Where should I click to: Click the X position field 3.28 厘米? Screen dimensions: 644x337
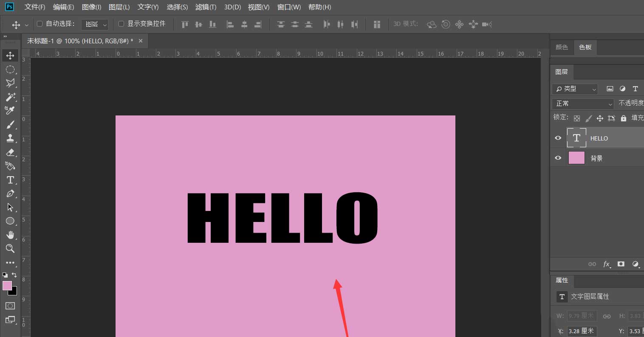tap(582, 331)
